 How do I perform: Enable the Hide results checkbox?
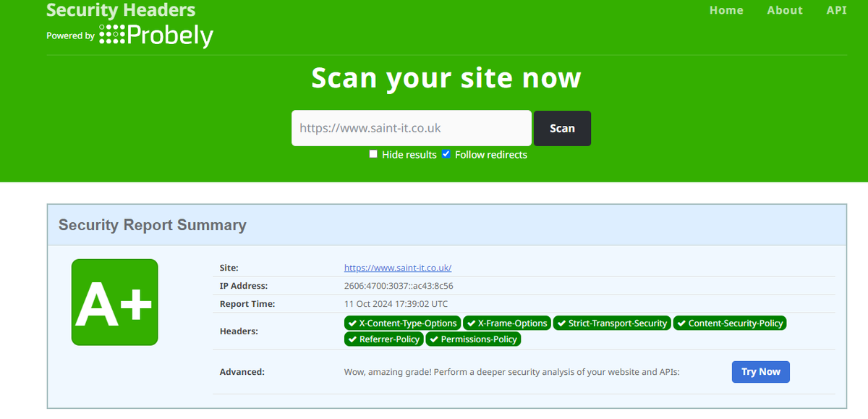(x=373, y=154)
